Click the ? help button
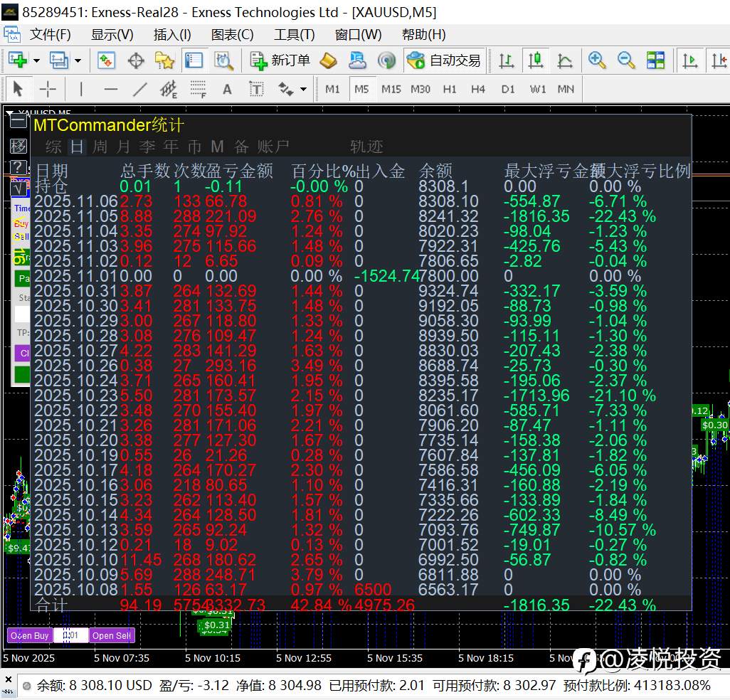The image size is (730, 700). tap(18, 166)
